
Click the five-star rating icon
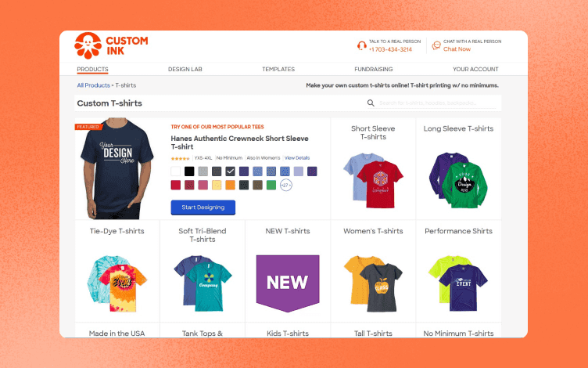pos(181,158)
